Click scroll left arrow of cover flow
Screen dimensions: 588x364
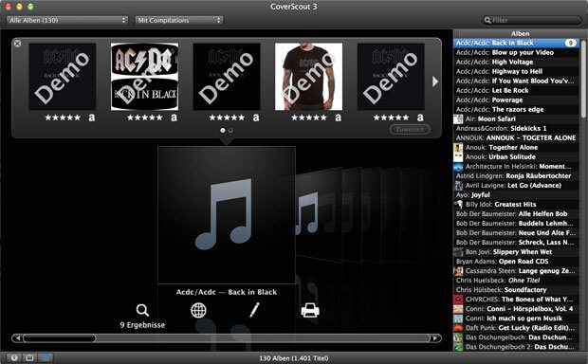tap(17, 338)
